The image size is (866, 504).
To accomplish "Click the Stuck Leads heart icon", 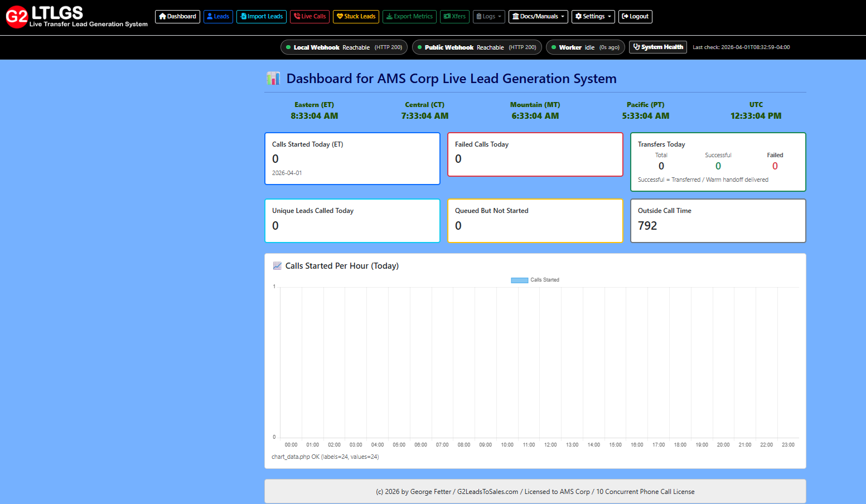I will pos(341,16).
